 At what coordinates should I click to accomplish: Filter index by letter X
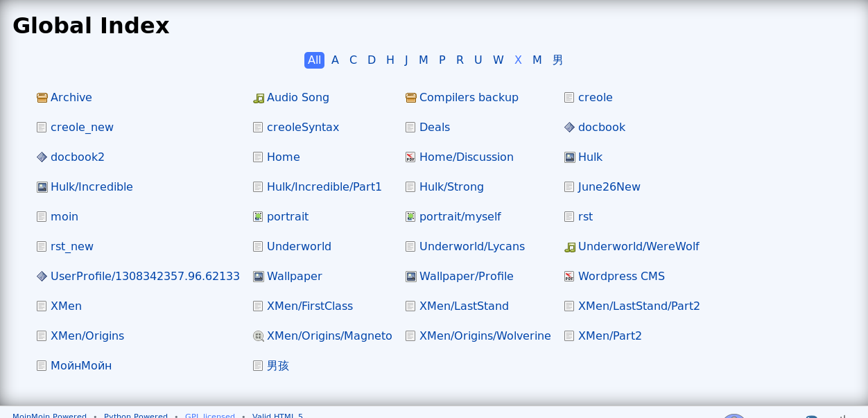[518, 60]
